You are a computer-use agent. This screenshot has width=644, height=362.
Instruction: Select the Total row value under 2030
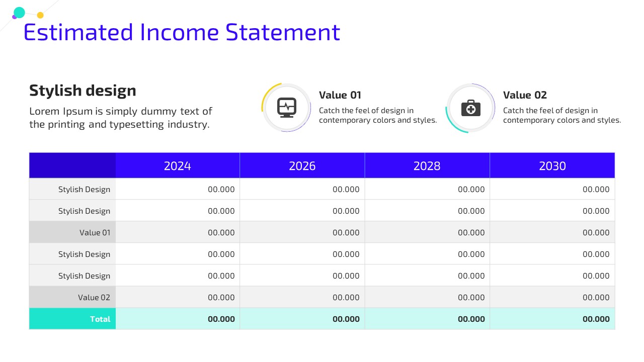(x=552, y=319)
